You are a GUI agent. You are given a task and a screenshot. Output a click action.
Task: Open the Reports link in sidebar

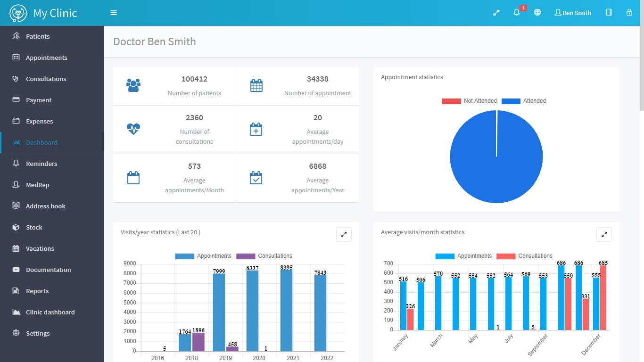[37, 291]
